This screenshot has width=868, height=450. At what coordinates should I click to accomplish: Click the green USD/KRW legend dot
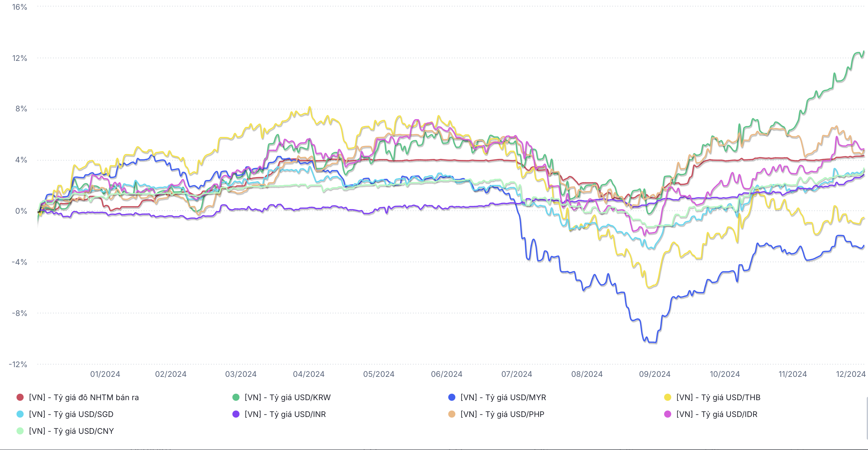236,397
